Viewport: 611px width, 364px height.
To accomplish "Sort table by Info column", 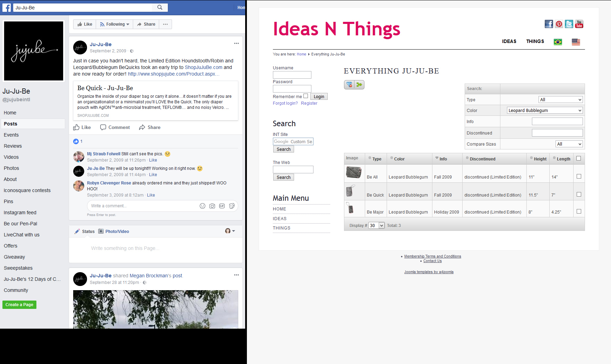I will pos(443,159).
